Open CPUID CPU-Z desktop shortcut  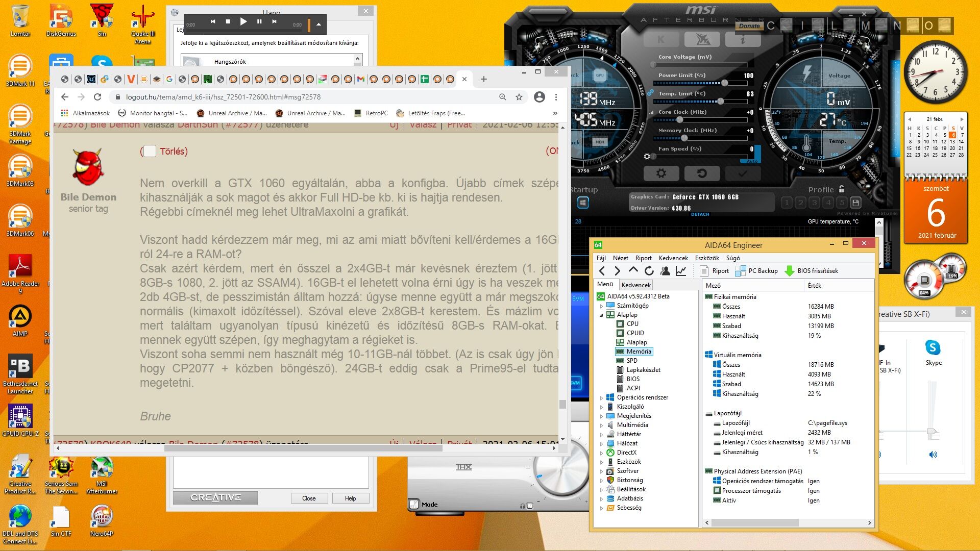(20, 420)
